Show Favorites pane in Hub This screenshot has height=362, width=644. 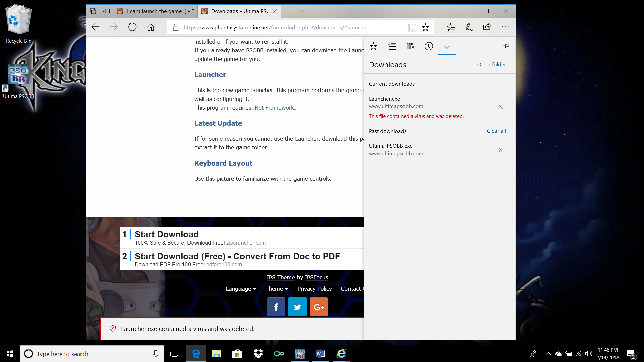click(373, 46)
